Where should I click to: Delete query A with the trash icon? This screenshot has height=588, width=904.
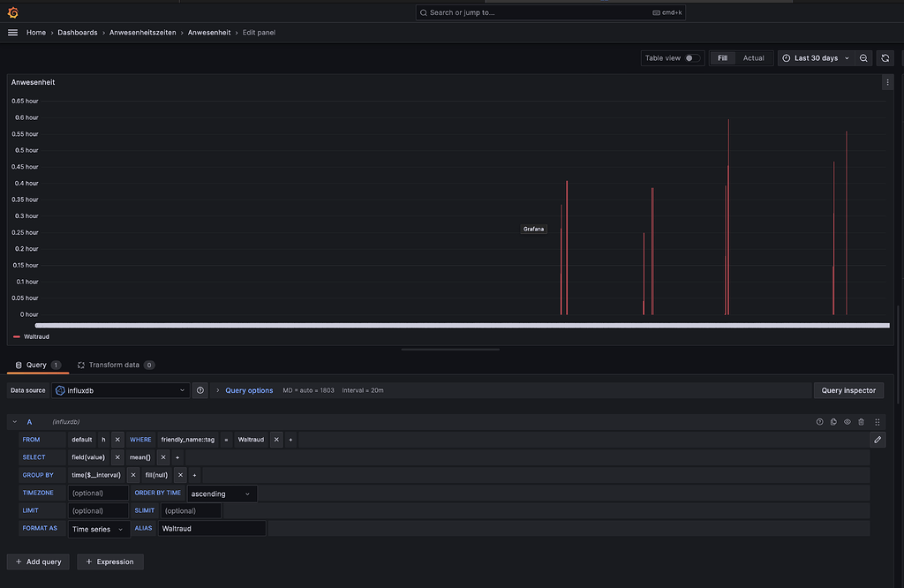coord(861,421)
